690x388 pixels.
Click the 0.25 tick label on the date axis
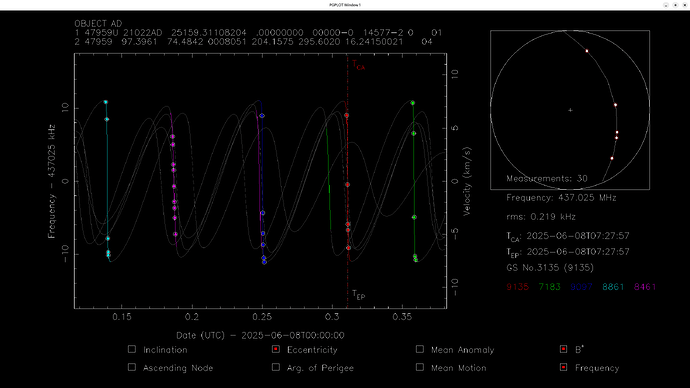tap(262, 317)
